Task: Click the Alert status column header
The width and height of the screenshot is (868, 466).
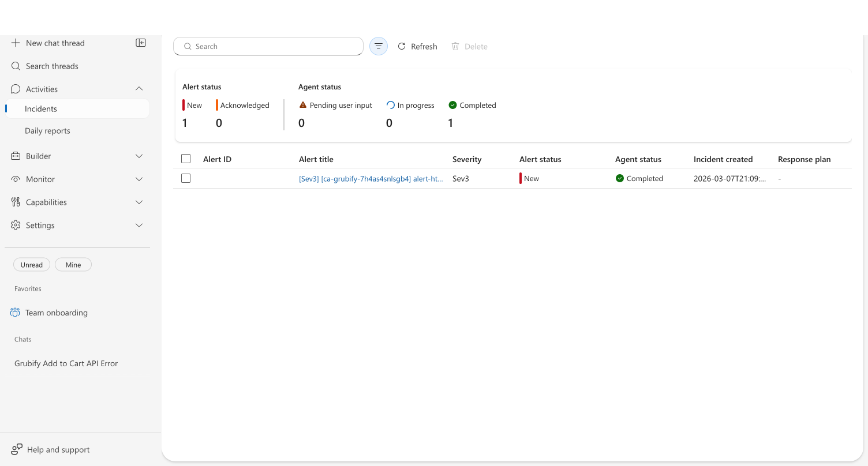Action: 540,159
